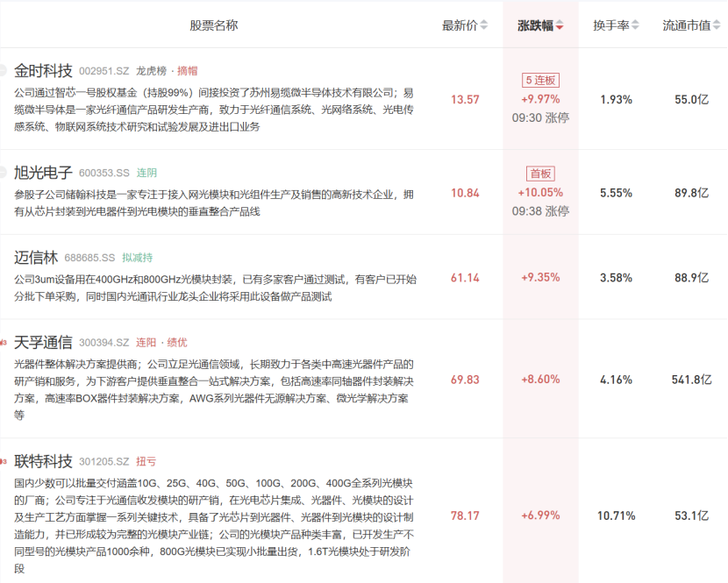Viewport: 728px width, 583px height.
Task: Click the turnover rate 3.58%
Action: 616,278
